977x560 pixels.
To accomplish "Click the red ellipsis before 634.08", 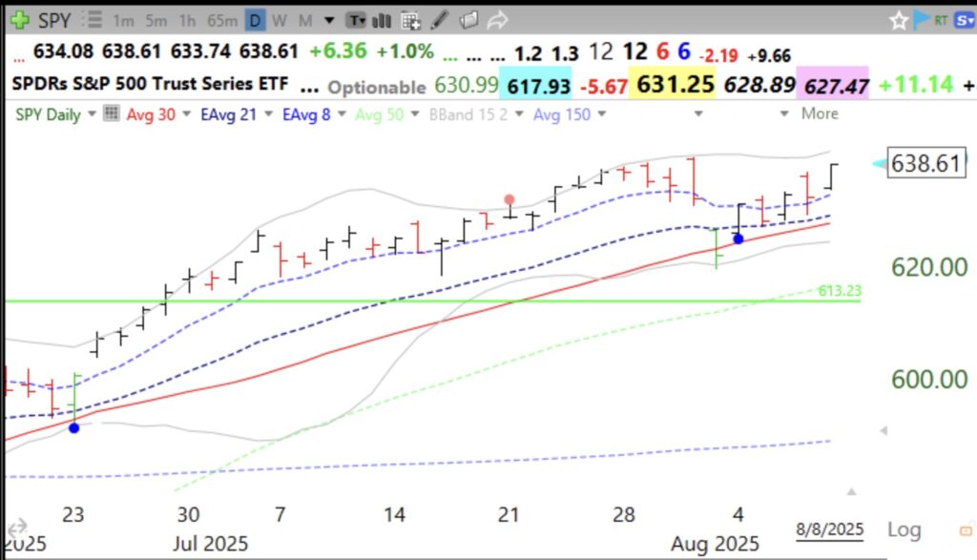I will click(x=19, y=58).
